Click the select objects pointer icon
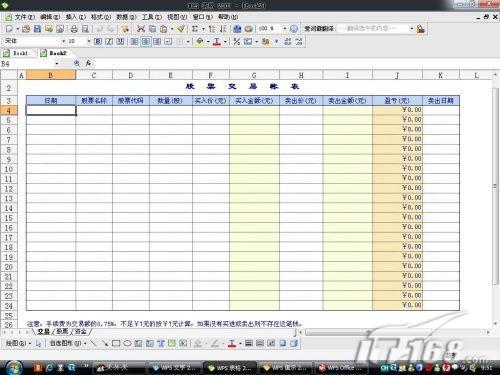This screenshot has width=500, height=375. click(x=38, y=343)
